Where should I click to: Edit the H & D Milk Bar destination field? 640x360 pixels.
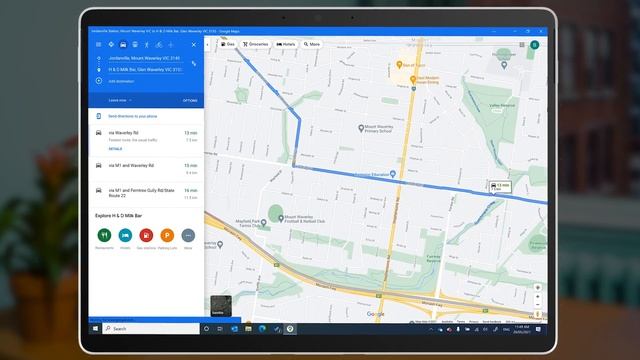[145, 70]
